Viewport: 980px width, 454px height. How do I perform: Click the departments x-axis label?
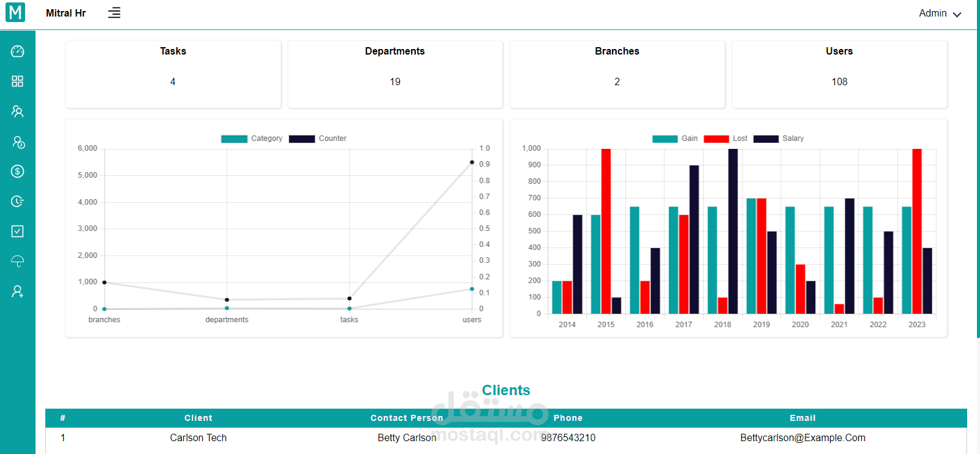[227, 320]
